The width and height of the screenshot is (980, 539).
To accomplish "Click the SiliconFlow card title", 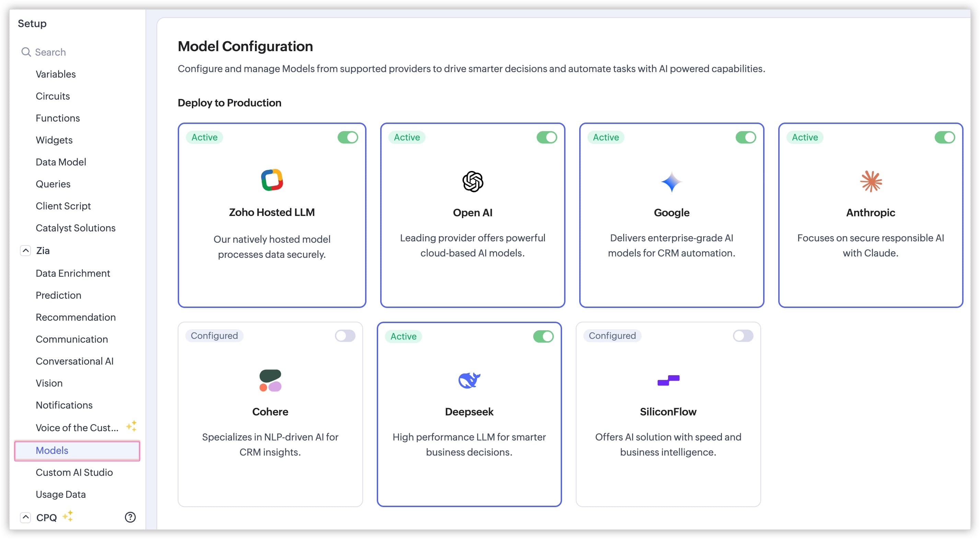I will point(668,412).
